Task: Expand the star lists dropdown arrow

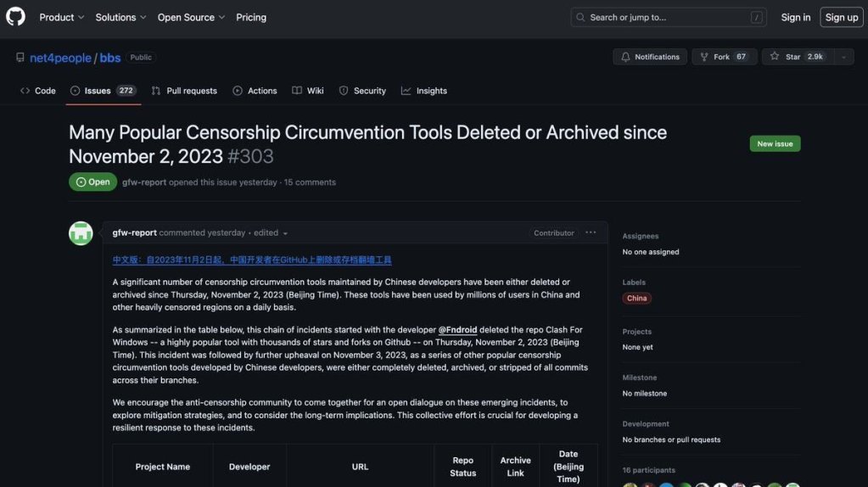Action: click(x=843, y=57)
